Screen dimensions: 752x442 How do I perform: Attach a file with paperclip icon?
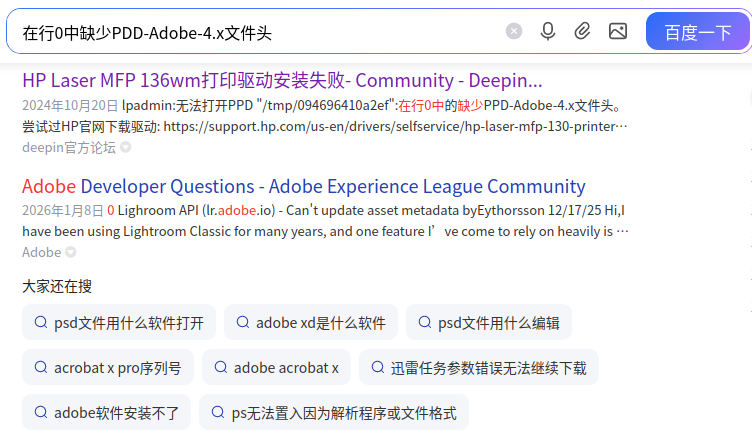click(582, 32)
